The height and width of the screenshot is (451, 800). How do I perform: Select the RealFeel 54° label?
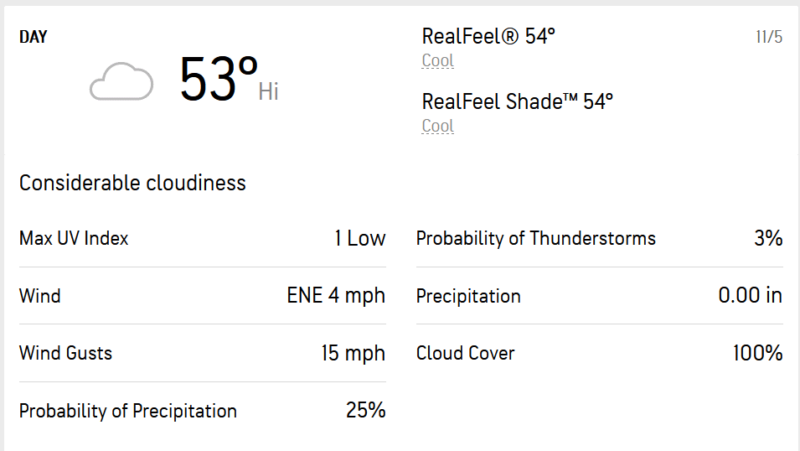[488, 36]
